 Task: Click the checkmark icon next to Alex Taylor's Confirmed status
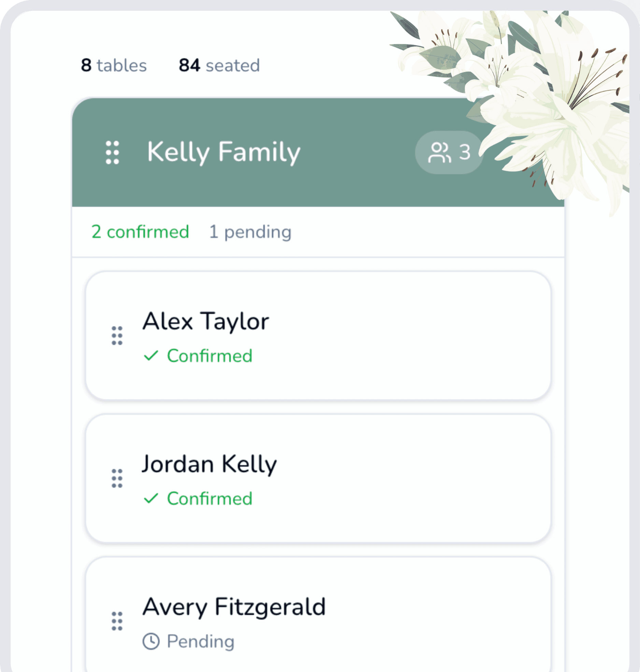[x=152, y=356]
